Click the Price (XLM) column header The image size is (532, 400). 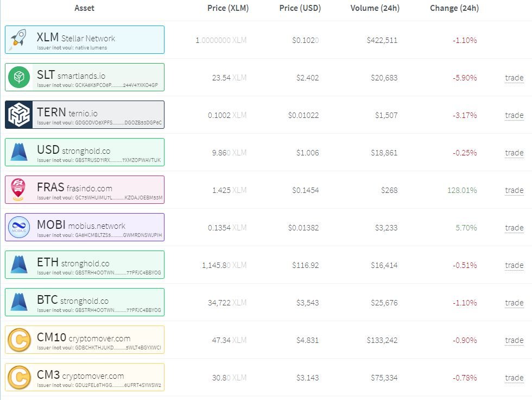click(x=228, y=8)
